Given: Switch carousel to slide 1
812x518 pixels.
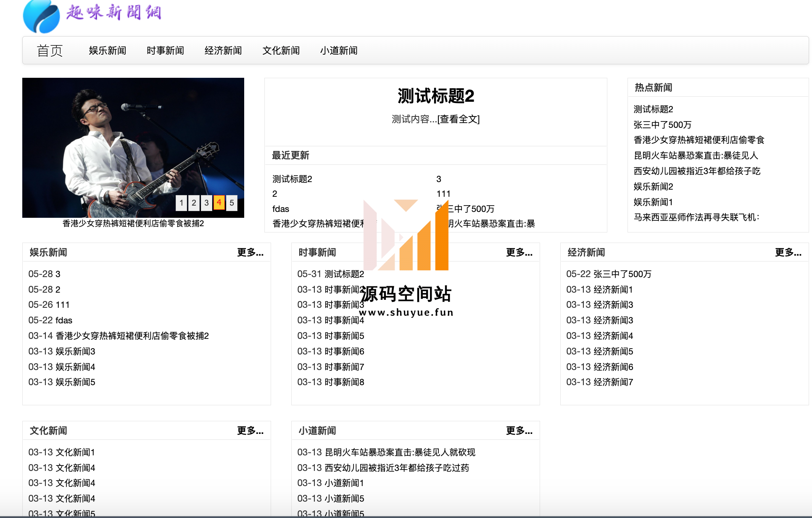Looking at the screenshot, I should [182, 203].
